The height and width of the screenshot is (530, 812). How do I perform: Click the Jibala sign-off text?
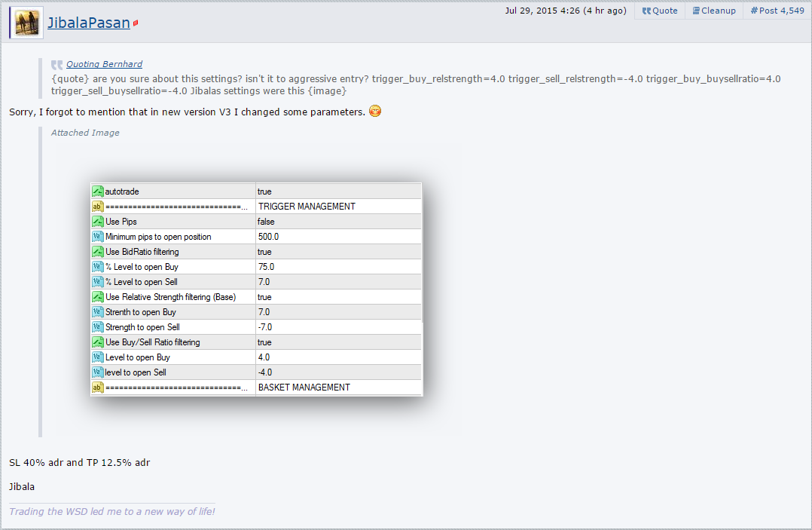pyautogui.click(x=22, y=486)
